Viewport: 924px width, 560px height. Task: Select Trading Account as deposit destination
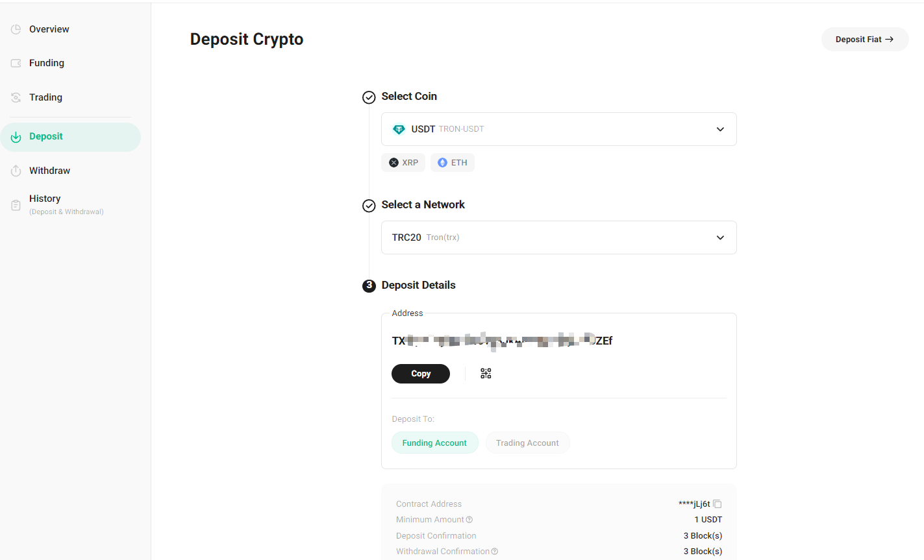tap(527, 443)
